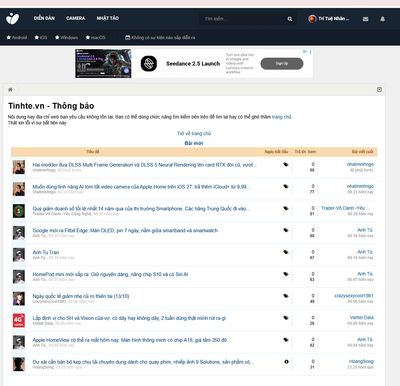
Task: Open the Apple Home iOS 27 thread
Action: click(x=141, y=187)
